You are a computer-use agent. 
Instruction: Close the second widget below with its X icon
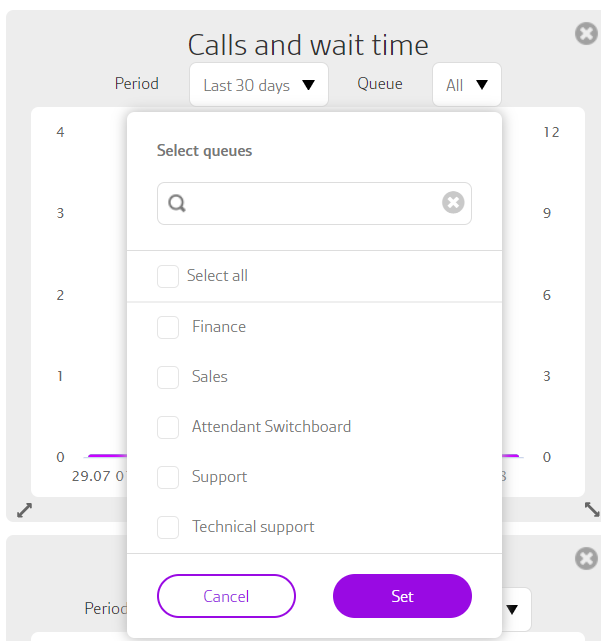click(586, 558)
